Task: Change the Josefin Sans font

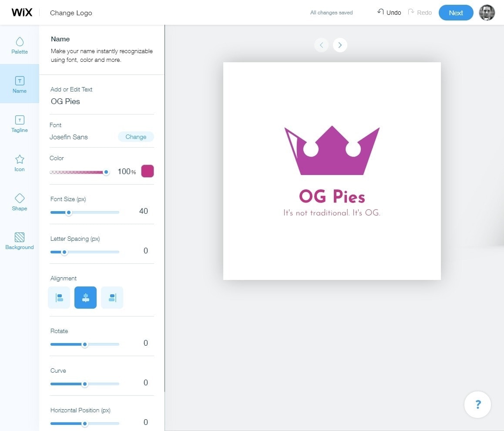Action: click(x=136, y=137)
